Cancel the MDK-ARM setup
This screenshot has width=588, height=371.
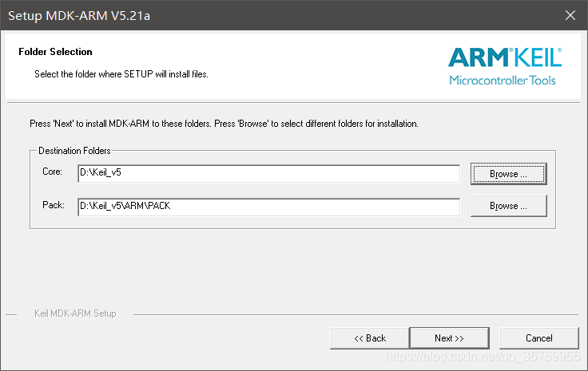tap(539, 338)
